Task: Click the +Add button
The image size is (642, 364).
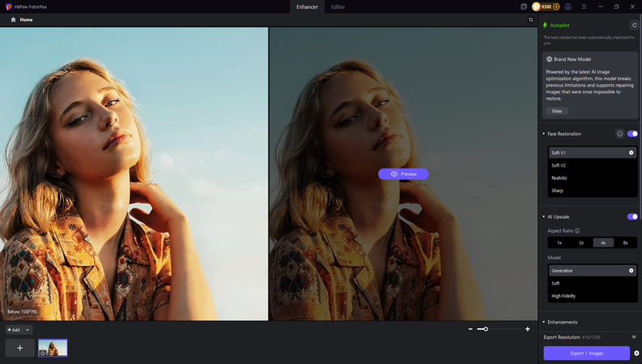Action: coord(14,330)
